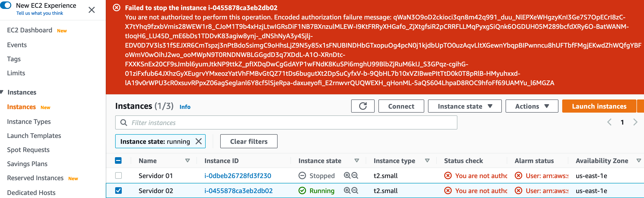
Task: Go to Events in the sidebar
Action: point(17,45)
